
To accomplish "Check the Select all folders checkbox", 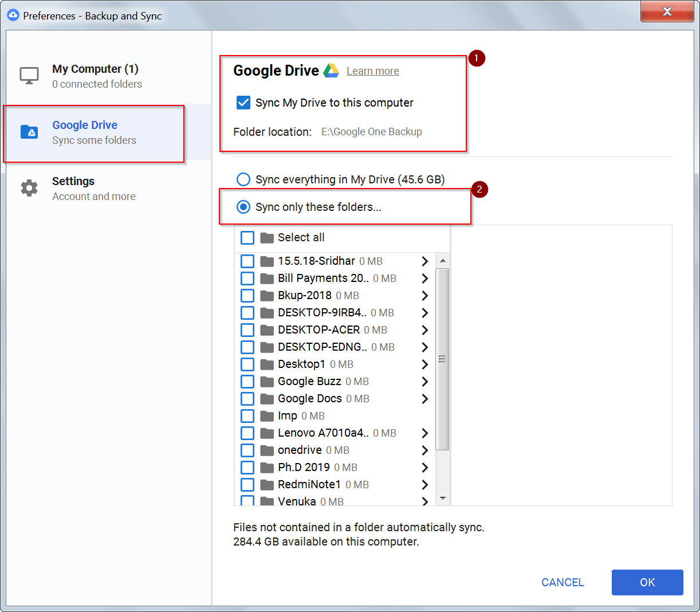I will point(247,237).
